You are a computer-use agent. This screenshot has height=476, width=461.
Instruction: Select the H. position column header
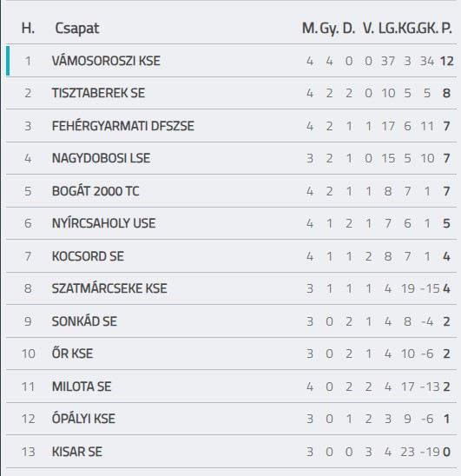pos(28,29)
